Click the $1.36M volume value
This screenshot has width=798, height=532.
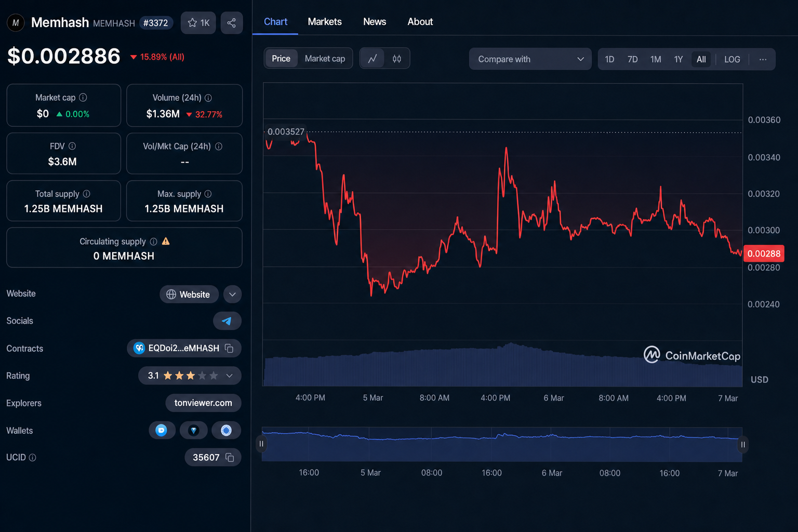pos(163,114)
